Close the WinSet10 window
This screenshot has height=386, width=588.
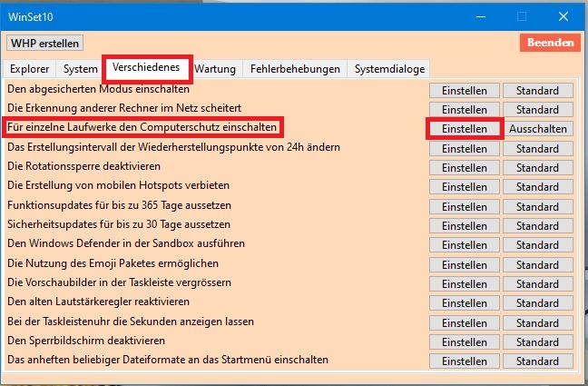563,16
